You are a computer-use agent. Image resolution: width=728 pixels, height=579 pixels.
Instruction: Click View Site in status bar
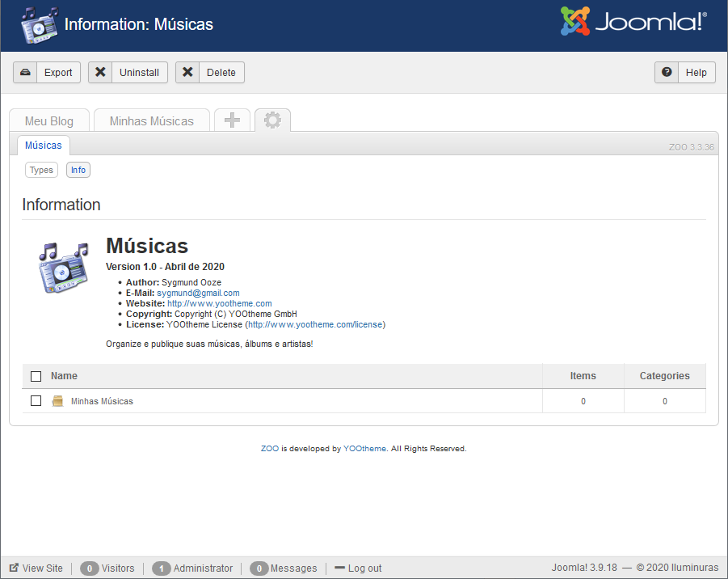[36, 568]
